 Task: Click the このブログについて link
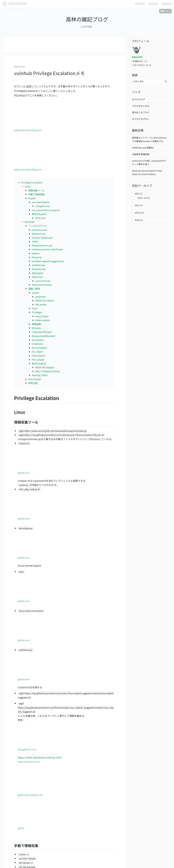142,65
